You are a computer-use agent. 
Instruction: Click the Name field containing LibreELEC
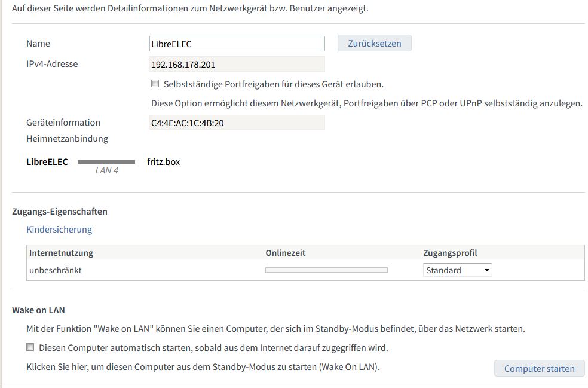237,44
